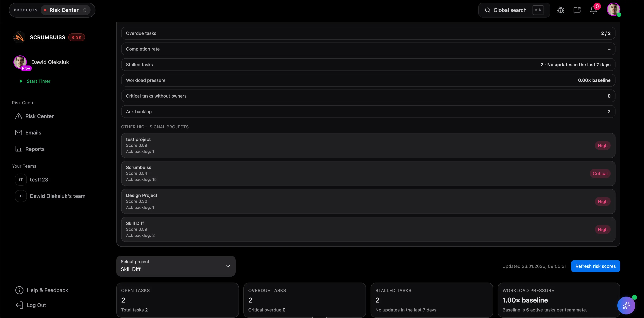Open the bug report icon in top bar
644x318 pixels.
560,10
